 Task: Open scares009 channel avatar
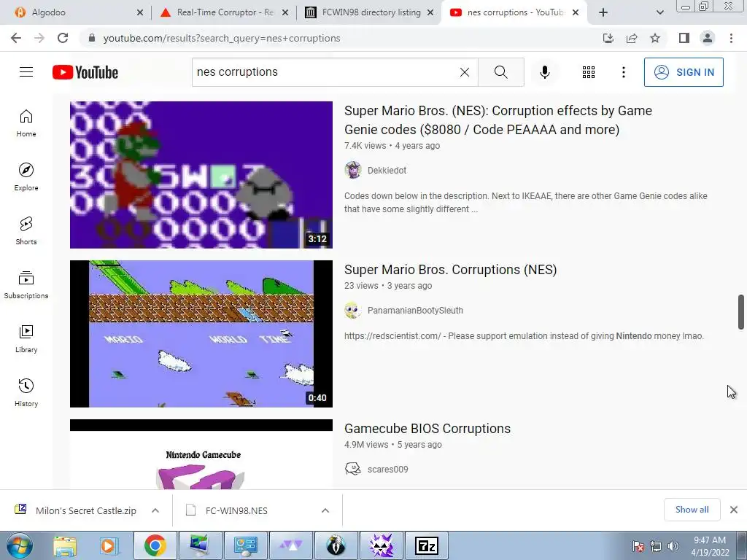(x=353, y=469)
